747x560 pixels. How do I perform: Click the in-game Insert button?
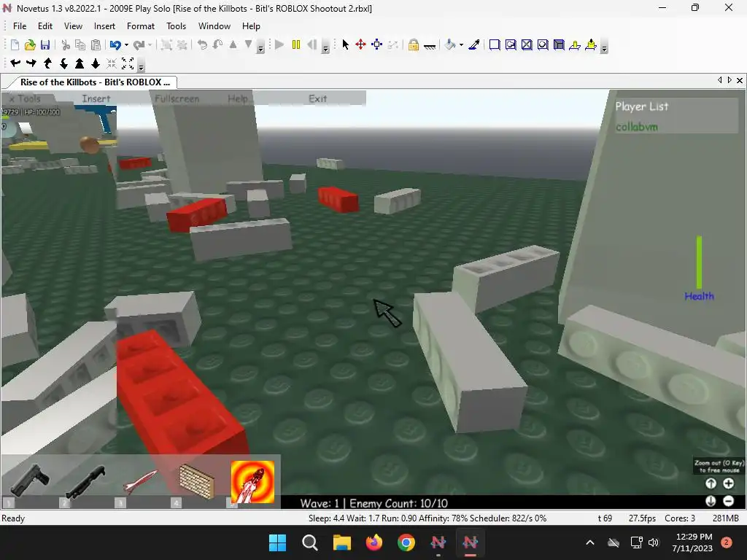tap(96, 98)
